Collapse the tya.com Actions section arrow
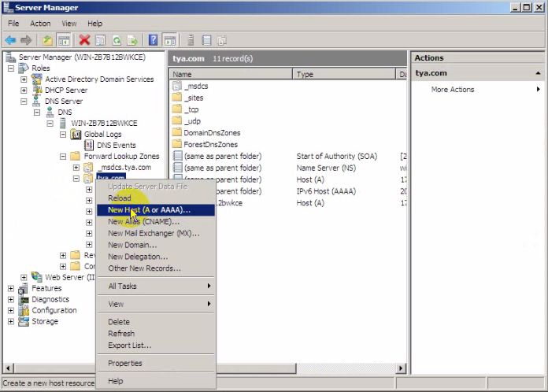Viewport: 548px width, 392px height. [538, 73]
